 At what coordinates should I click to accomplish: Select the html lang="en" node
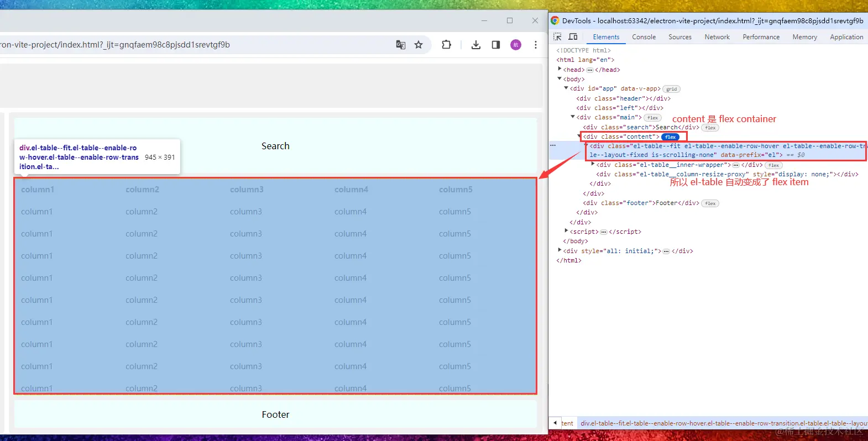point(585,60)
